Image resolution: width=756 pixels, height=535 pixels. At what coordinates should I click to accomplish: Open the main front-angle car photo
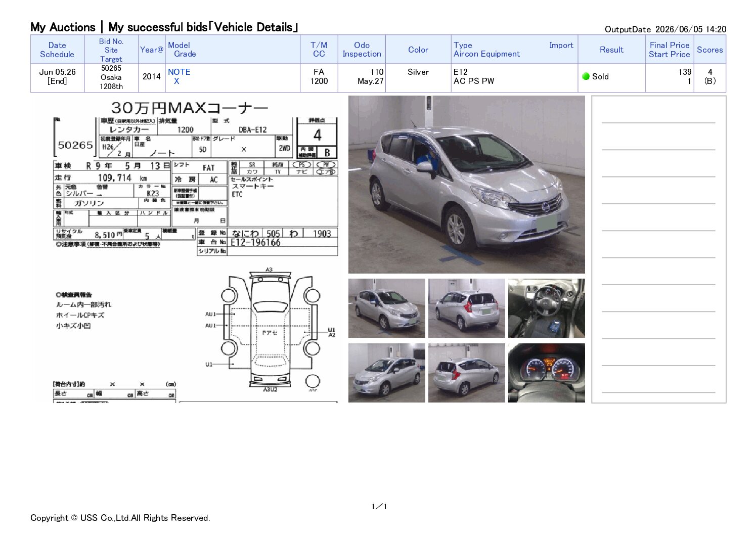(x=466, y=185)
